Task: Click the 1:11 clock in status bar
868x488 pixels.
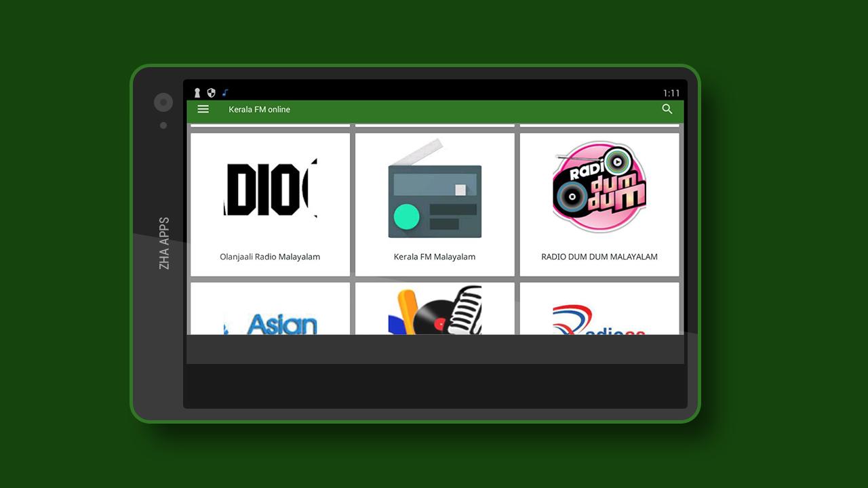Action: [671, 93]
